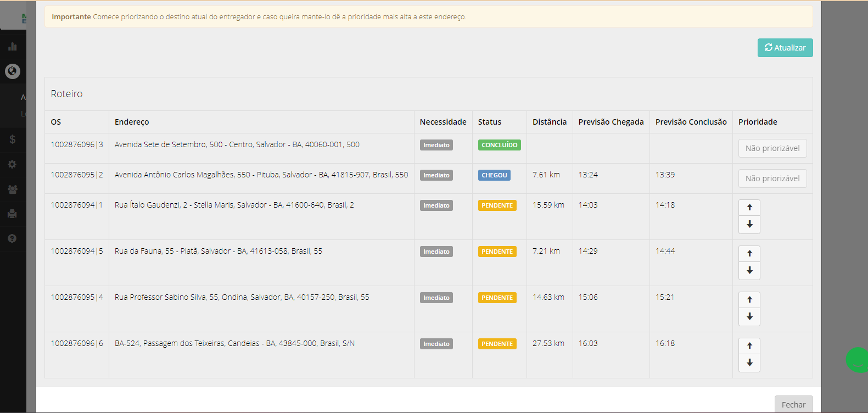Click the green chat bubble widget
The width and height of the screenshot is (868, 413).
point(857,360)
